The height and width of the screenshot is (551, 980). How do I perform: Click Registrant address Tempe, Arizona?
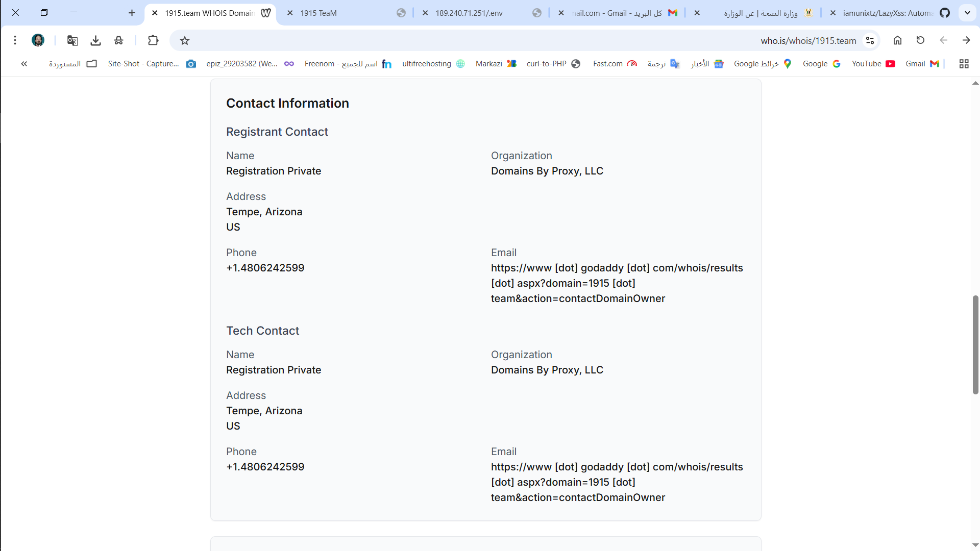[x=264, y=212]
